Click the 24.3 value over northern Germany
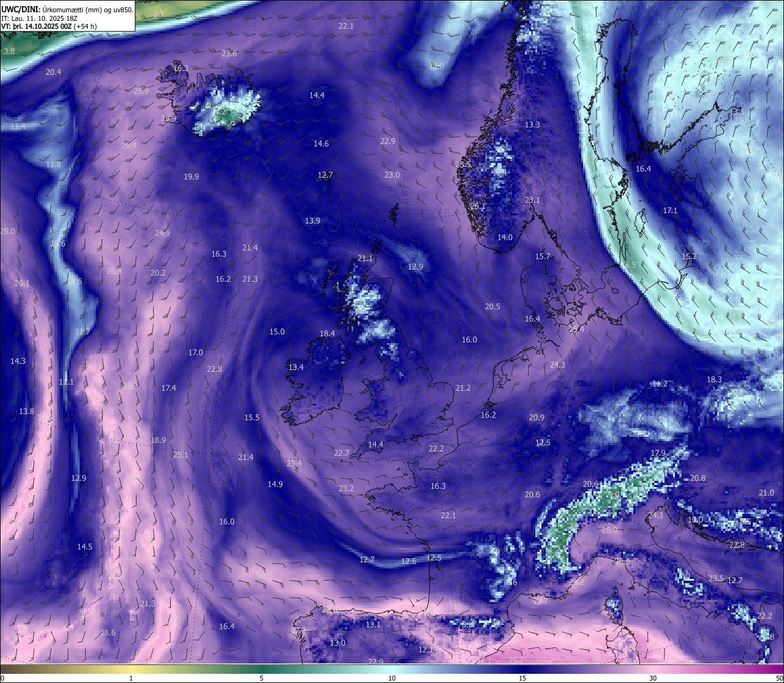 click(x=557, y=365)
